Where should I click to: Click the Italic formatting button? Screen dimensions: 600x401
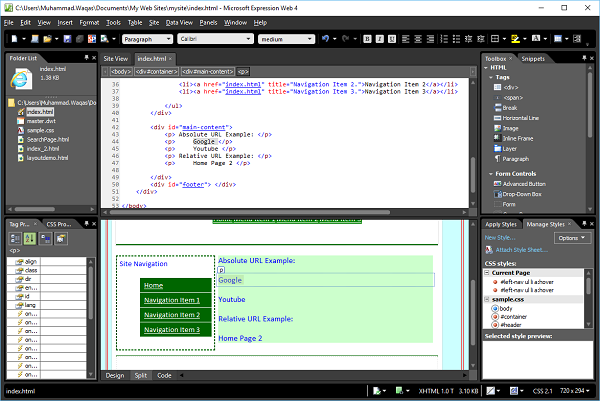380,39
